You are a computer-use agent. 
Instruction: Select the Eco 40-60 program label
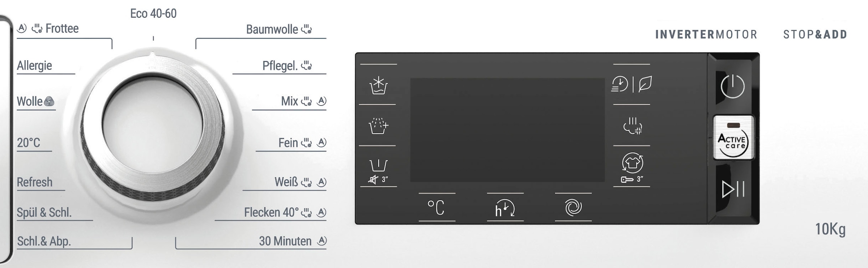tap(153, 14)
